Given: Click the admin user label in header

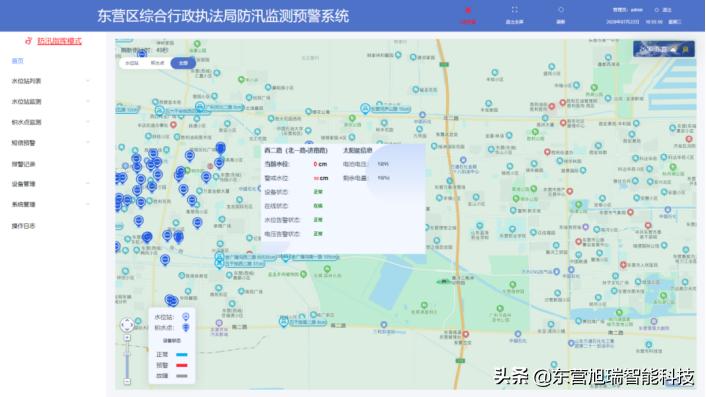Looking at the screenshot, I should [628, 10].
